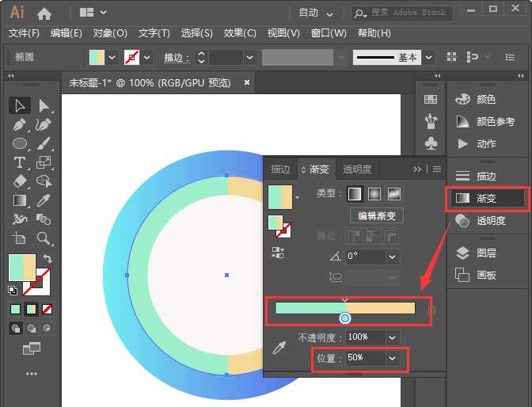
Task: Open the position (位置) dropdown
Action: point(393,358)
